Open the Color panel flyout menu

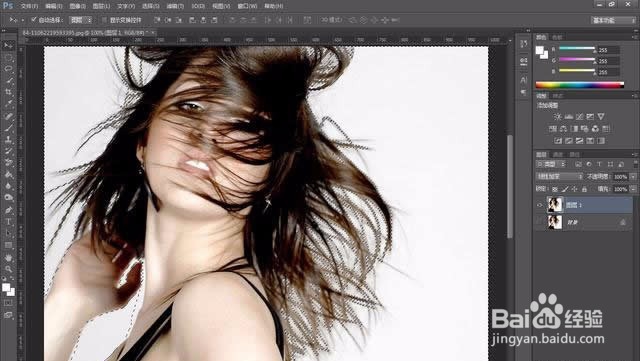coord(635,37)
